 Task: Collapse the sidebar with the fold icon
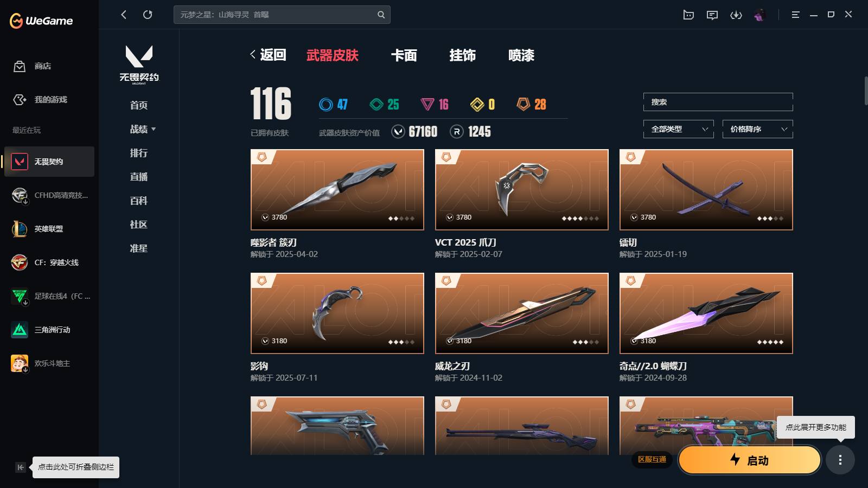click(21, 467)
